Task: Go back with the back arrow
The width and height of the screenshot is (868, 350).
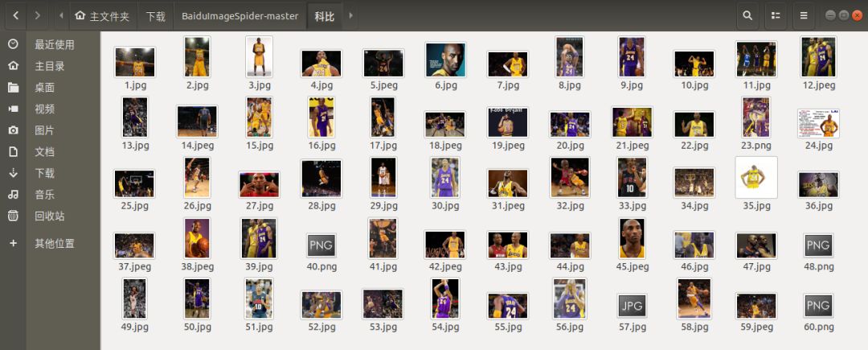Action: pos(15,15)
